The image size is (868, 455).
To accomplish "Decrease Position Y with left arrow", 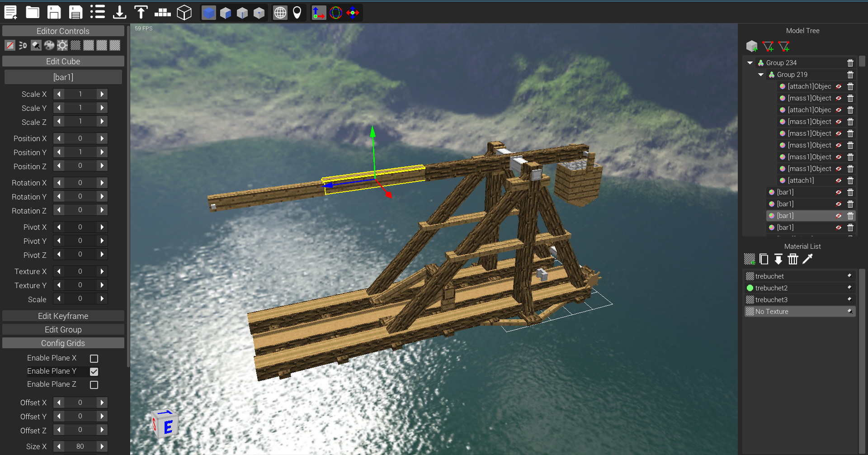I will tap(59, 152).
